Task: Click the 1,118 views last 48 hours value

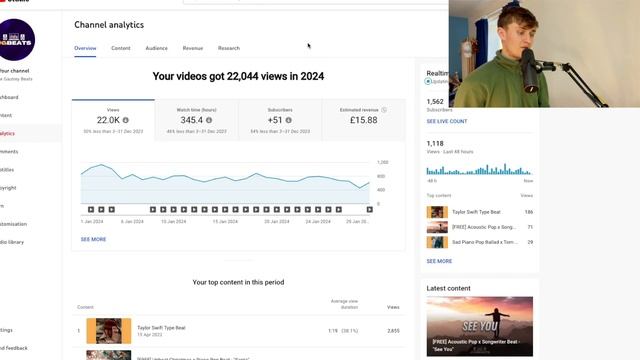Action: [435, 144]
